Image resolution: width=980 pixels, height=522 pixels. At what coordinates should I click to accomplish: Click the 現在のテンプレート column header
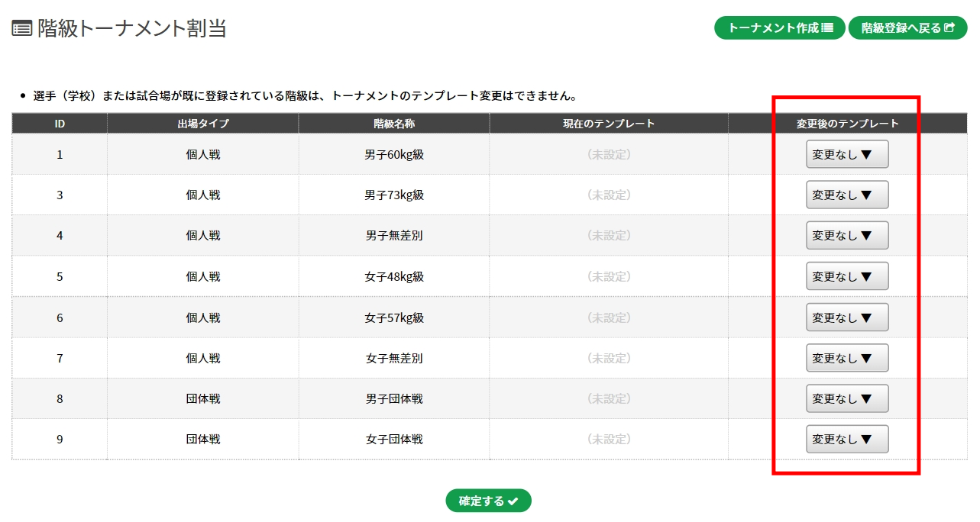pyautogui.click(x=609, y=124)
